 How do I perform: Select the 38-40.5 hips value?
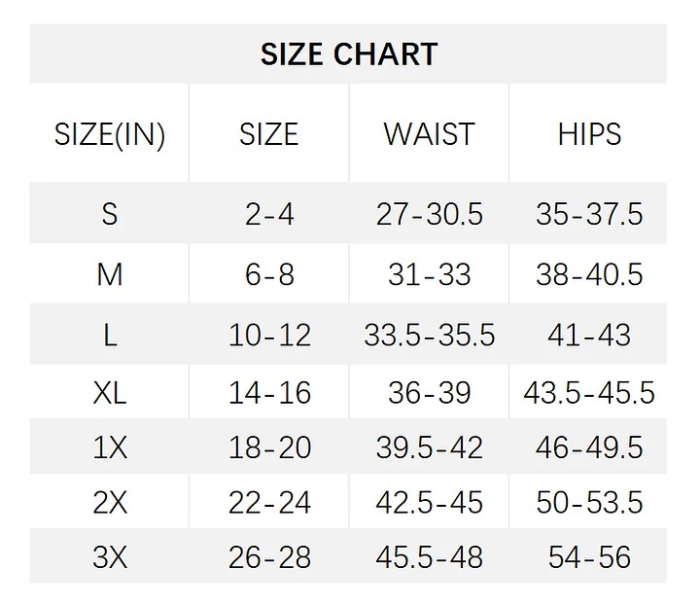point(589,274)
